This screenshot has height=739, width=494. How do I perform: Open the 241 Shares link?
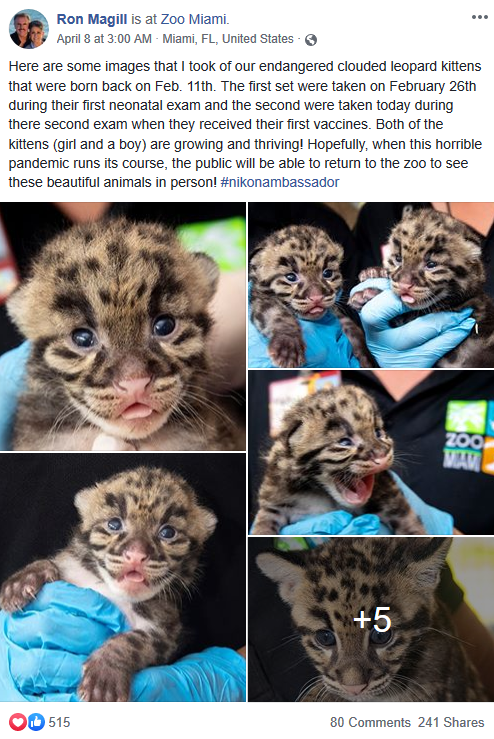pyautogui.click(x=451, y=722)
